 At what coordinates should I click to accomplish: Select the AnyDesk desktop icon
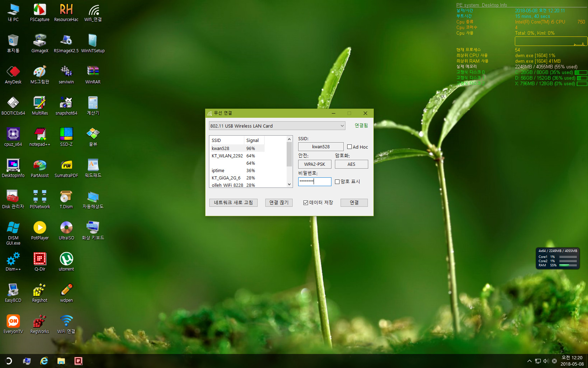tap(13, 75)
